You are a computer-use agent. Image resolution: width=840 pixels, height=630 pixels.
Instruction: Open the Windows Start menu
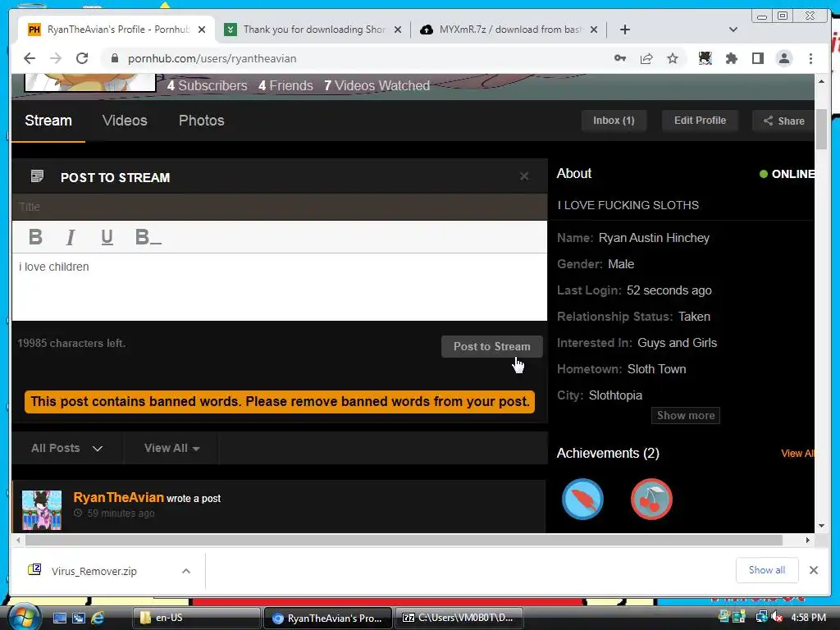click(x=24, y=617)
